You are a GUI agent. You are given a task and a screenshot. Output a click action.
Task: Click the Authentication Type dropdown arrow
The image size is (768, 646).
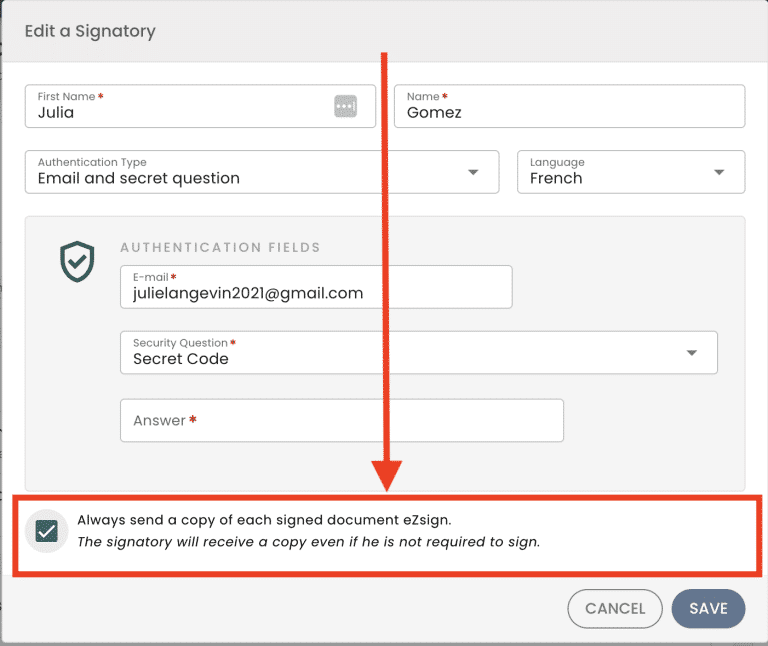click(x=473, y=172)
